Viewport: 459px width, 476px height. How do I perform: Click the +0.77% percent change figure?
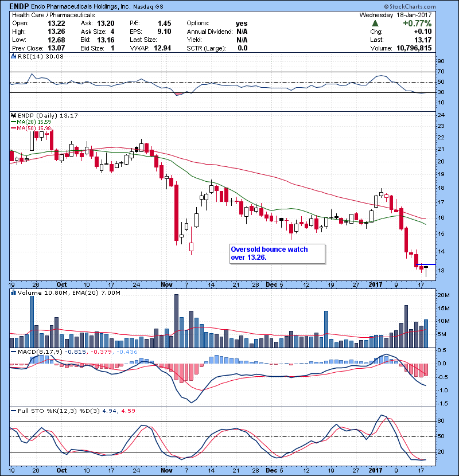417,24
